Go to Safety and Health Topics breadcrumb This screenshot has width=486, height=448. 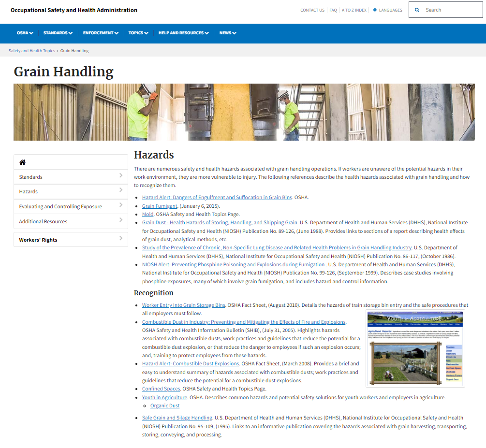[32, 51]
